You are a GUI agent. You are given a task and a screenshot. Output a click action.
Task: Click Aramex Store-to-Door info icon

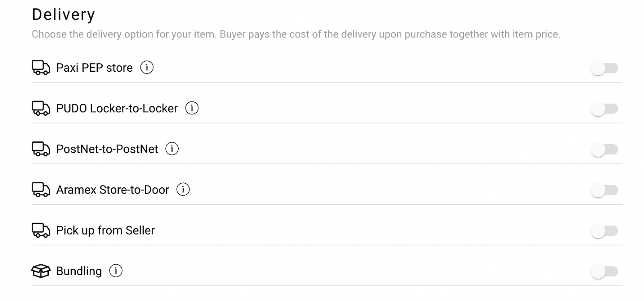(183, 189)
